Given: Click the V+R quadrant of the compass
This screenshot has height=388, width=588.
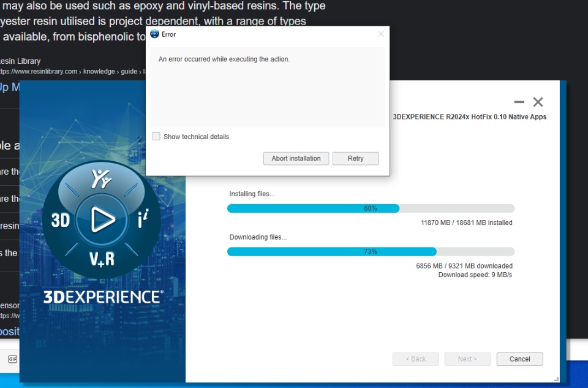Looking at the screenshot, I should 102,259.
